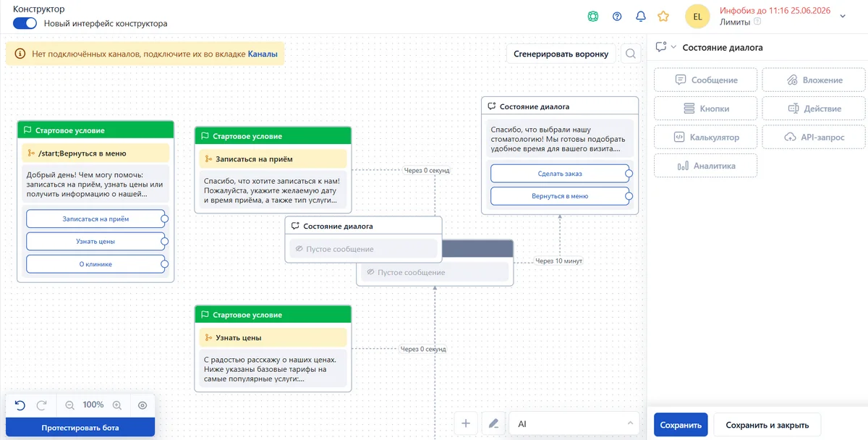Click Пустое сообщение in front dialog state card

coord(363,249)
